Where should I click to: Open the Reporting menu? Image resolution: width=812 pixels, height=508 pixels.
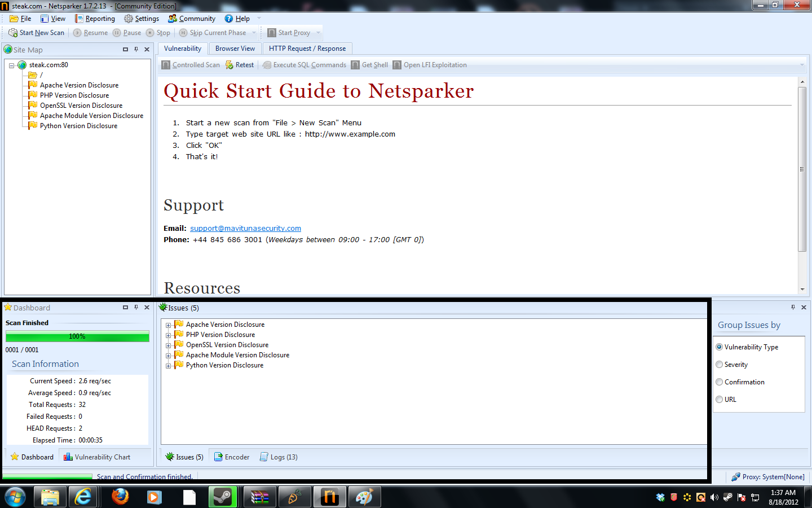pyautogui.click(x=95, y=19)
